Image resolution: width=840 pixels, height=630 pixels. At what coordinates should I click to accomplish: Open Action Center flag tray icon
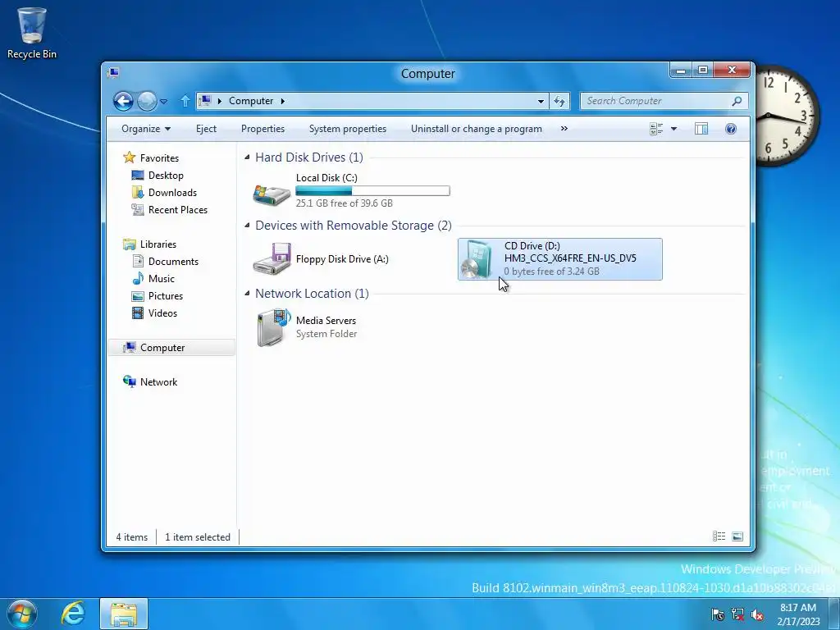coord(717,614)
